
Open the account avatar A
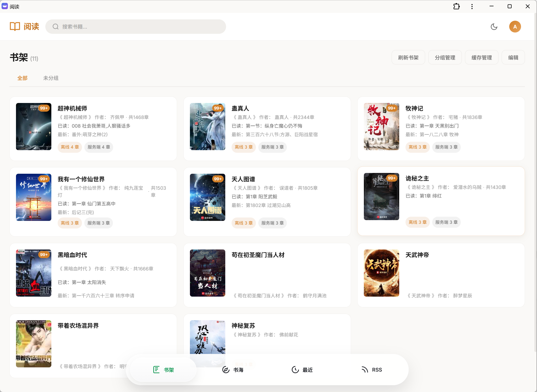coord(514,26)
